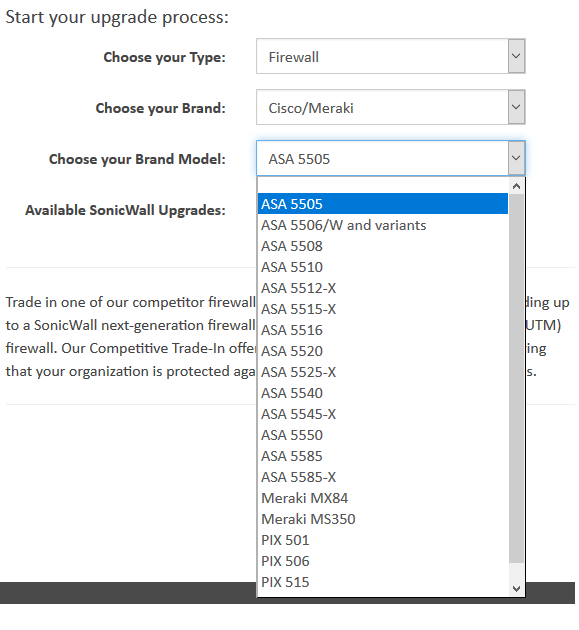Pick ASA 5585-X model
This screenshot has height=630, width=579.
(383, 477)
